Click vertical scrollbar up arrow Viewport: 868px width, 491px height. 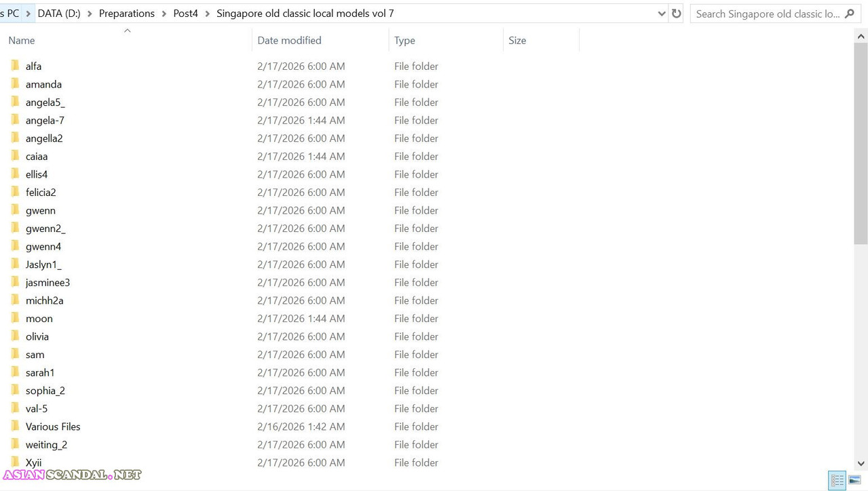[861, 36]
